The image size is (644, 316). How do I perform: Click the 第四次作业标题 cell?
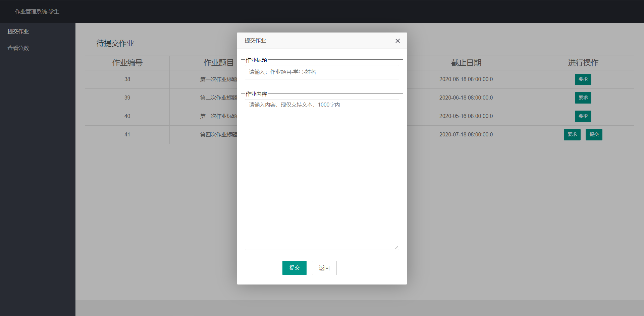pyautogui.click(x=219, y=135)
